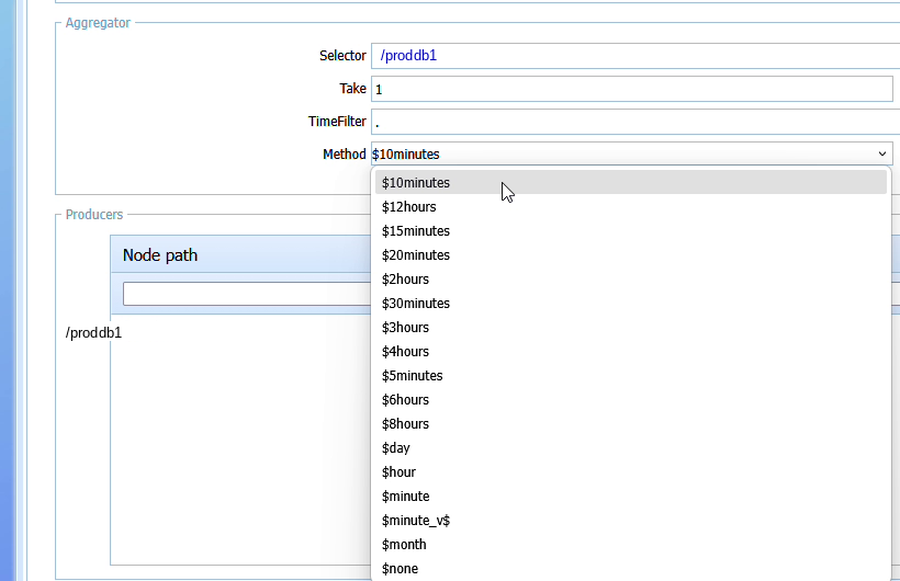Select $5minutes from the dropdown
The image size is (900, 581).
pyautogui.click(x=631, y=375)
